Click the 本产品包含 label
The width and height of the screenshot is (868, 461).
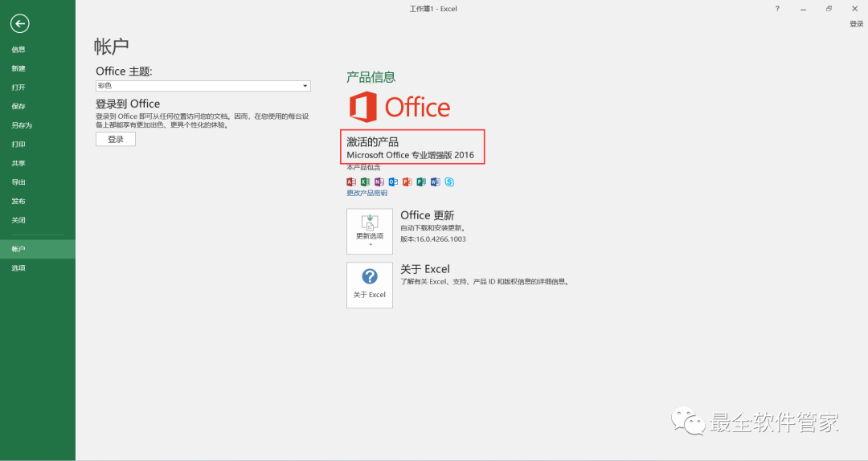(364, 167)
